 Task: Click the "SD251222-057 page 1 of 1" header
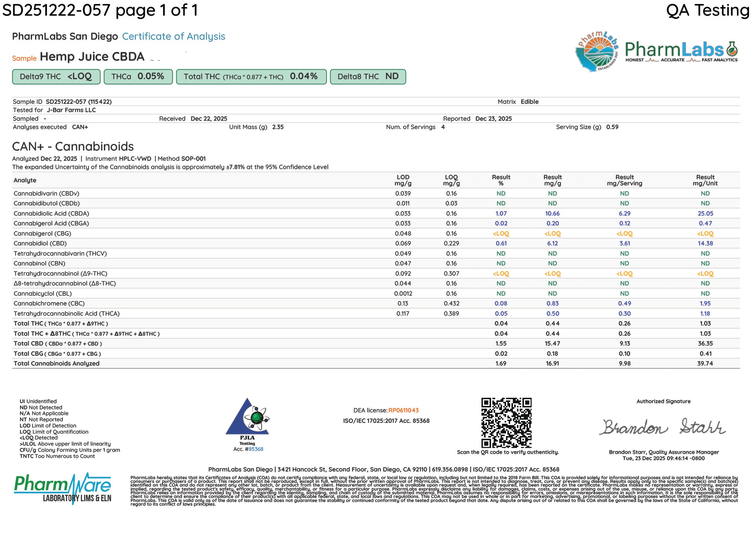[x=100, y=10]
